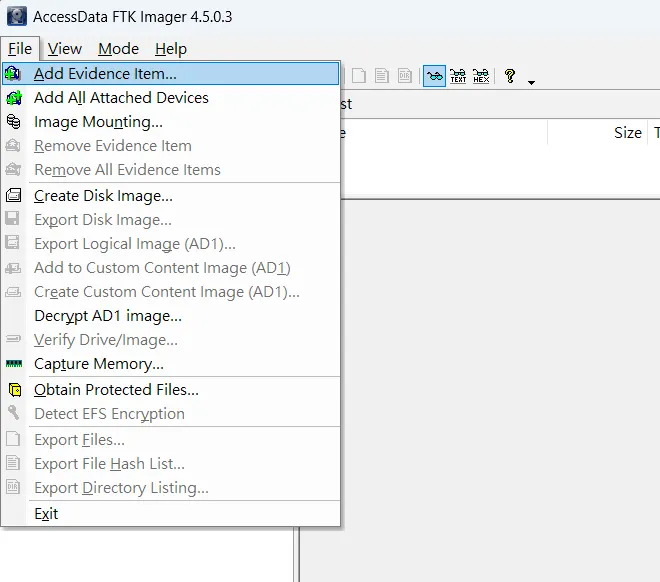Click the Image Mounting disk stack icon
Image resolution: width=660 pixels, height=582 pixels.
(x=13, y=121)
